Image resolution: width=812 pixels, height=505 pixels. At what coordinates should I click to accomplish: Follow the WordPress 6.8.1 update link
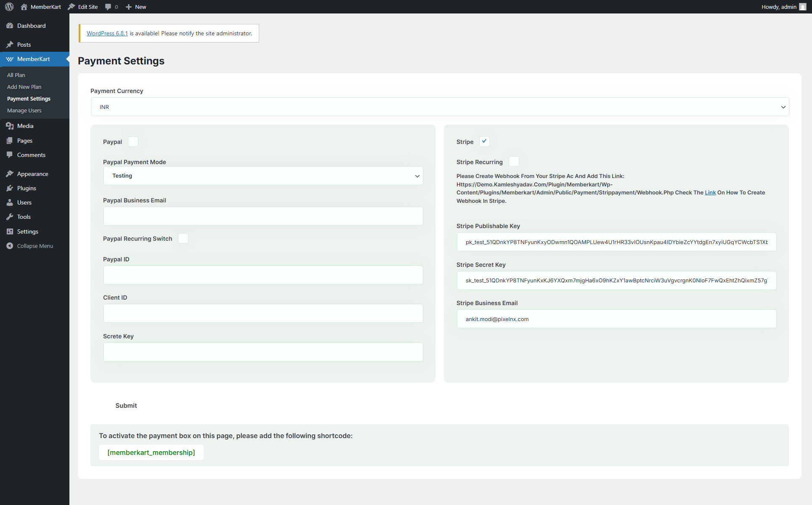[x=107, y=33]
